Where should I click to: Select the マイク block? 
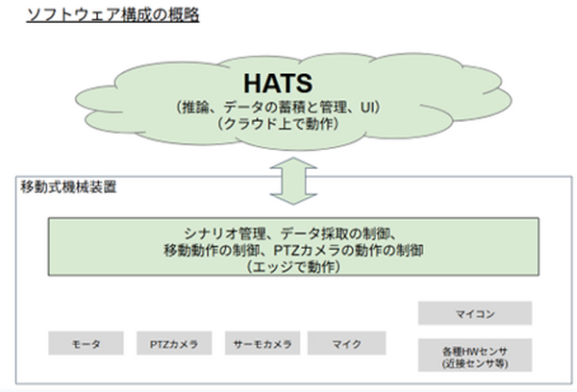[x=347, y=344]
